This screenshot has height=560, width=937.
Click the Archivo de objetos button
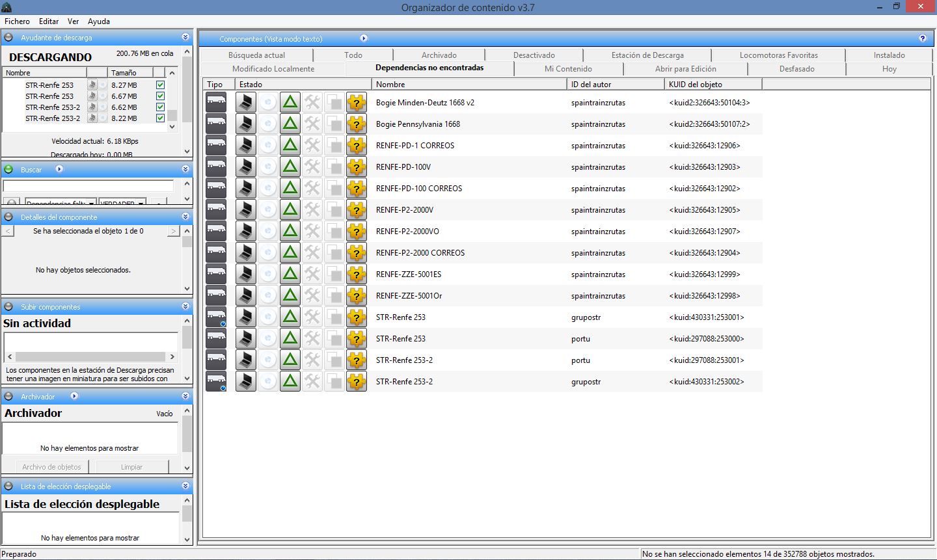click(x=51, y=467)
